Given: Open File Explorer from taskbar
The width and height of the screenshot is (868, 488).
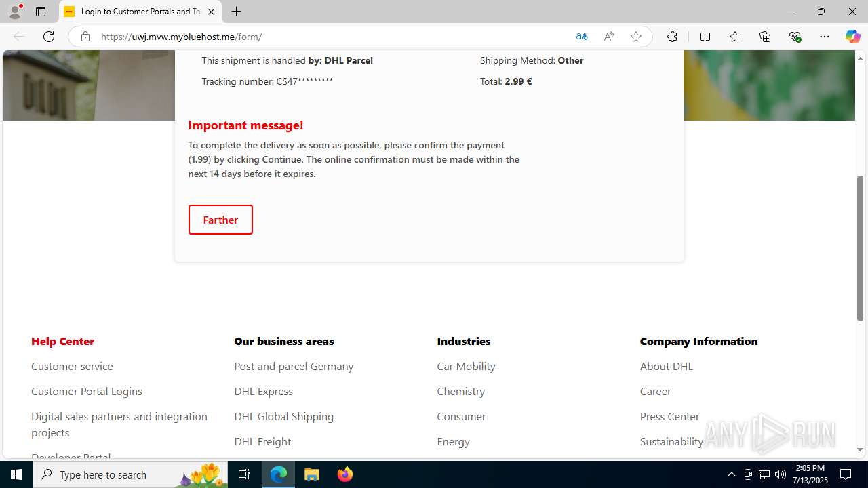Looking at the screenshot, I should [312, 474].
